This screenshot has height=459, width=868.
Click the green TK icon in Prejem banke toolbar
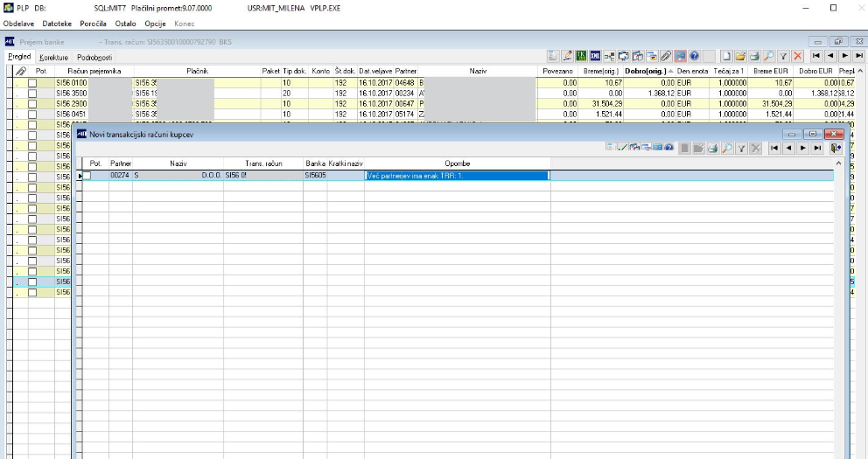pyautogui.click(x=581, y=56)
